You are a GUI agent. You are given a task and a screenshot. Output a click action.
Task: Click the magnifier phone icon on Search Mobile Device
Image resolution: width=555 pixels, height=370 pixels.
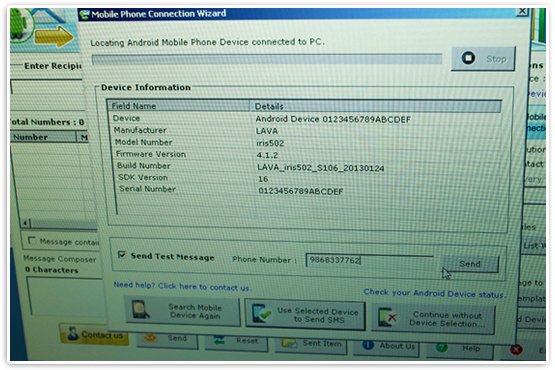click(x=140, y=309)
